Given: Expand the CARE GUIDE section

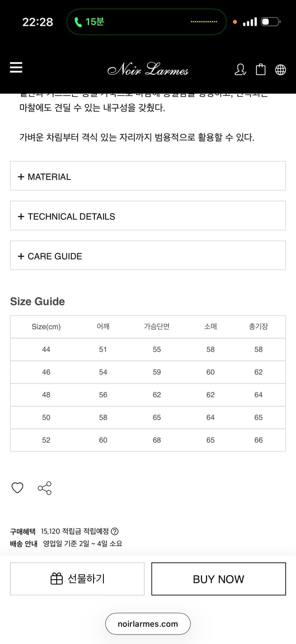Looking at the screenshot, I should [148, 255].
